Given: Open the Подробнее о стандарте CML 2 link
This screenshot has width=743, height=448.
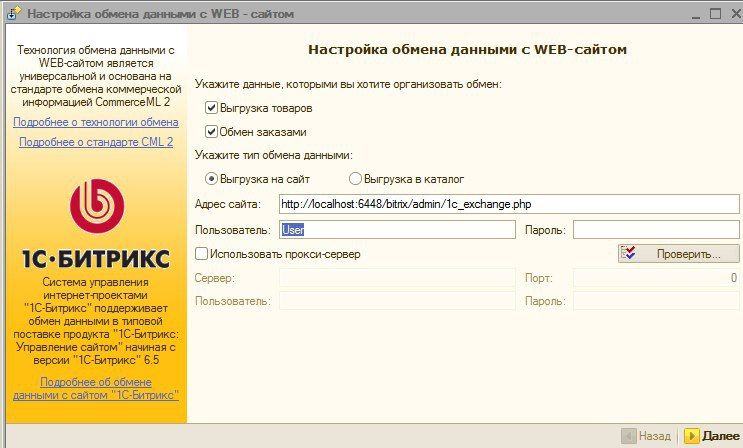Looking at the screenshot, I should click(x=96, y=142).
